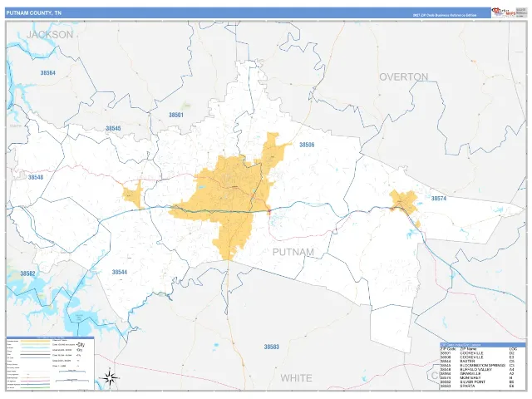Click the map legend blue header bar

point(50,337)
